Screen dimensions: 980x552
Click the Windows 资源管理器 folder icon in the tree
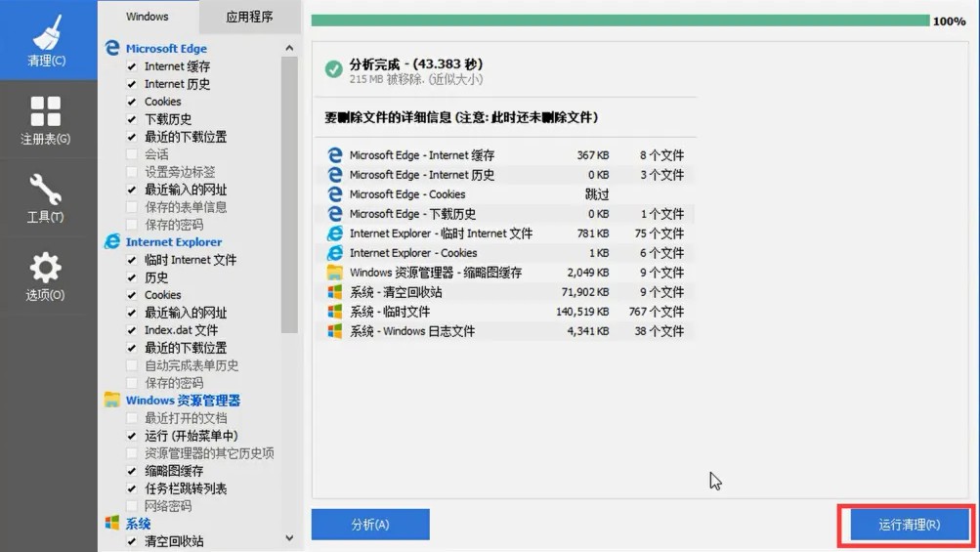[112, 400]
